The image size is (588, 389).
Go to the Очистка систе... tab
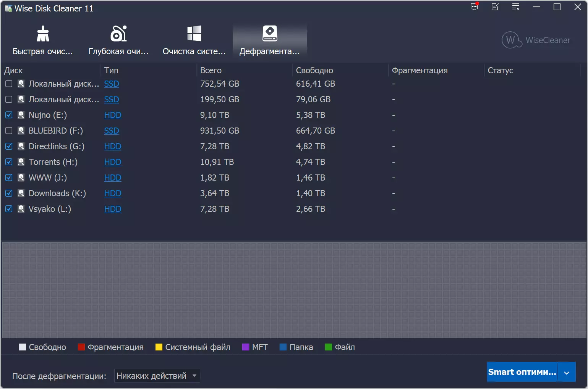pyautogui.click(x=194, y=40)
